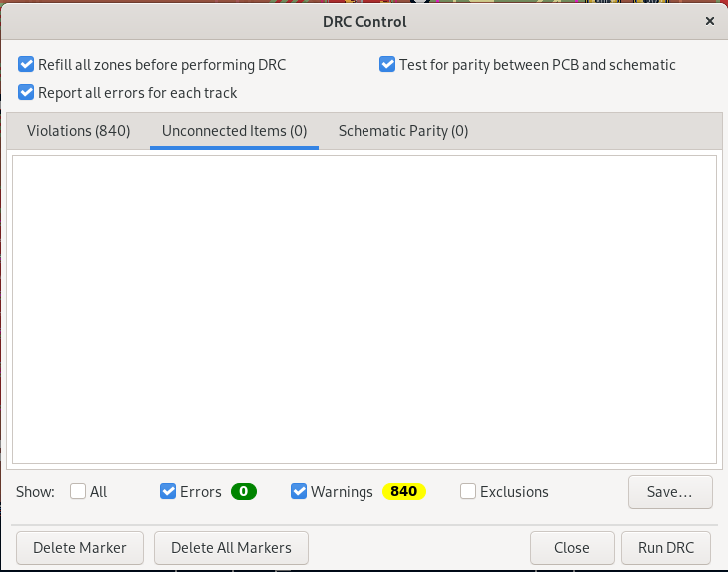Screen dimensions: 728x572
Task: Disable Report all errors for each track
Action: pos(26,93)
